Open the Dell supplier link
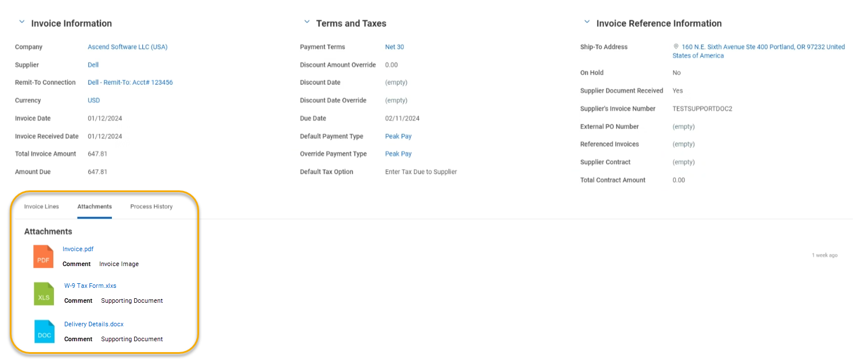The image size is (868, 359). coord(93,65)
